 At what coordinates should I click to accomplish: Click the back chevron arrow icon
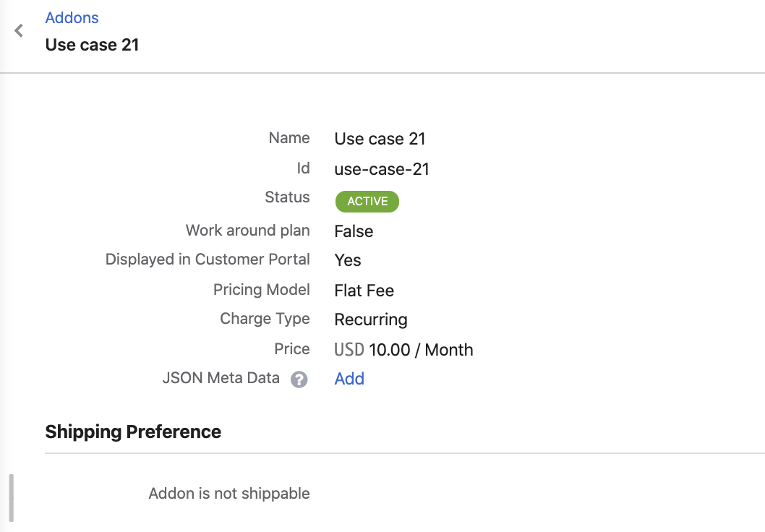tap(19, 31)
